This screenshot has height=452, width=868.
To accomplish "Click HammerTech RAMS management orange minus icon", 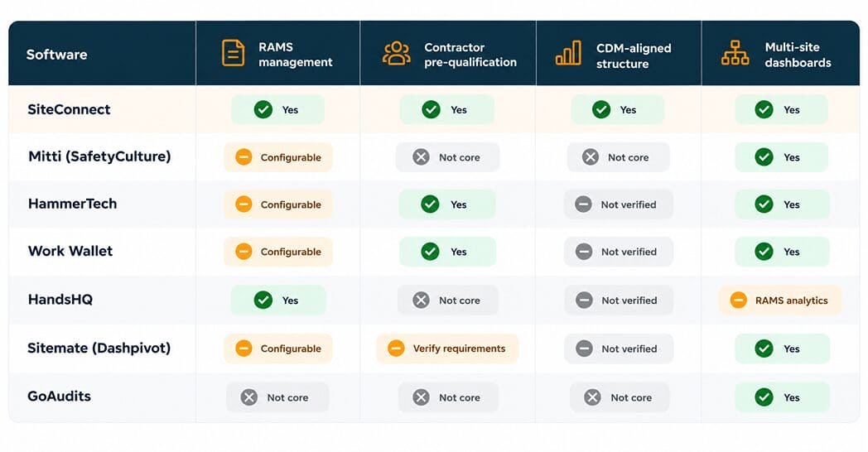I will (244, 204).
